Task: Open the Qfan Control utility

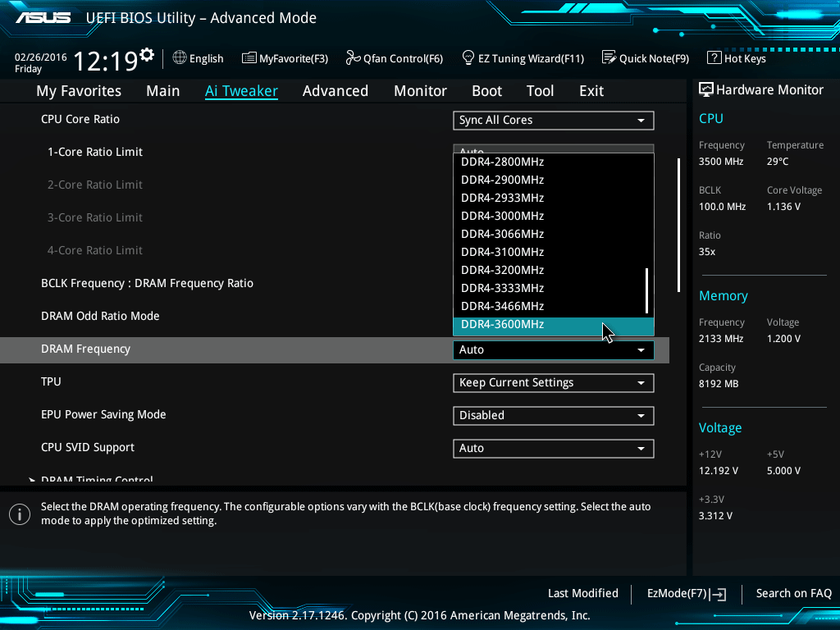Action: [395, 58]
